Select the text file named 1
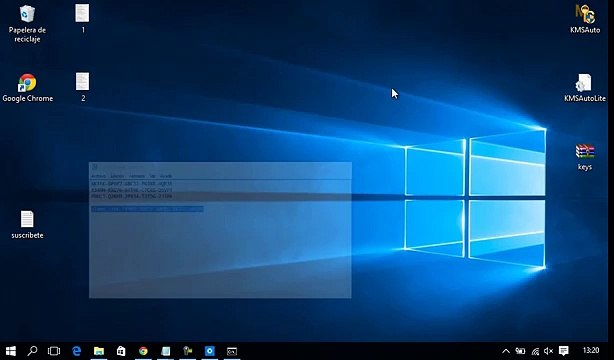Viewport: 614px width, 360px height. [x=82, y=18]
